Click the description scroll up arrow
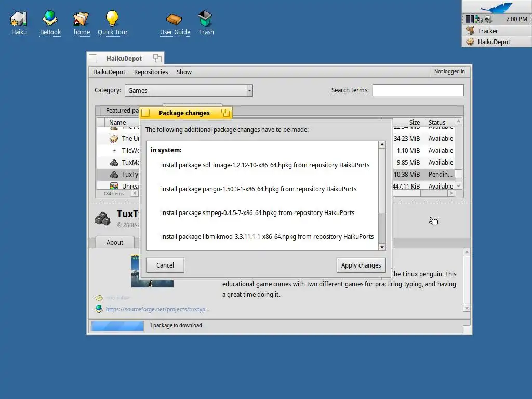Image resolution: width=532 pixels, height=399 pixels. pyautogui.click(x=467, y=252)
